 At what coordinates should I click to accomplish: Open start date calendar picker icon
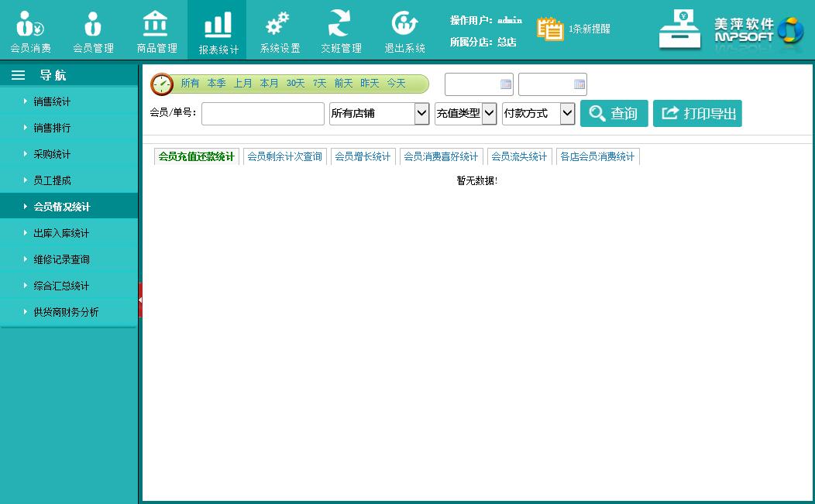point(506,84)
